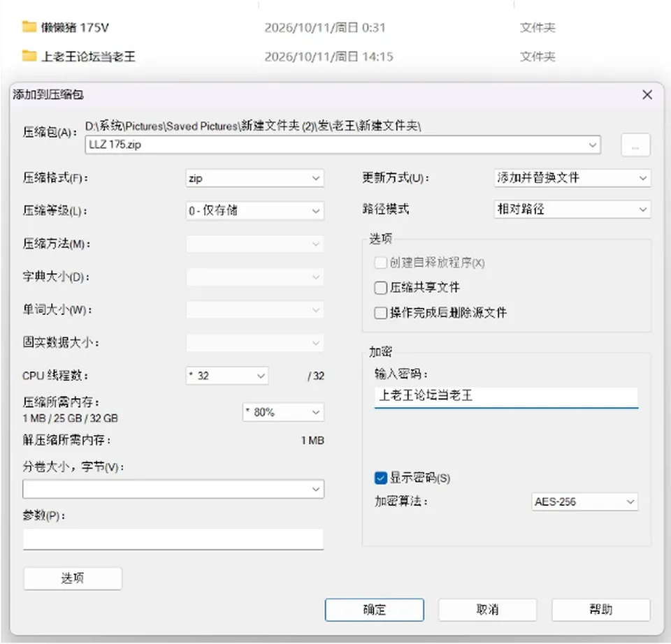Check 操作完成后删除源文件 option
Screen dimensions: 671x644
click(380, 313)
